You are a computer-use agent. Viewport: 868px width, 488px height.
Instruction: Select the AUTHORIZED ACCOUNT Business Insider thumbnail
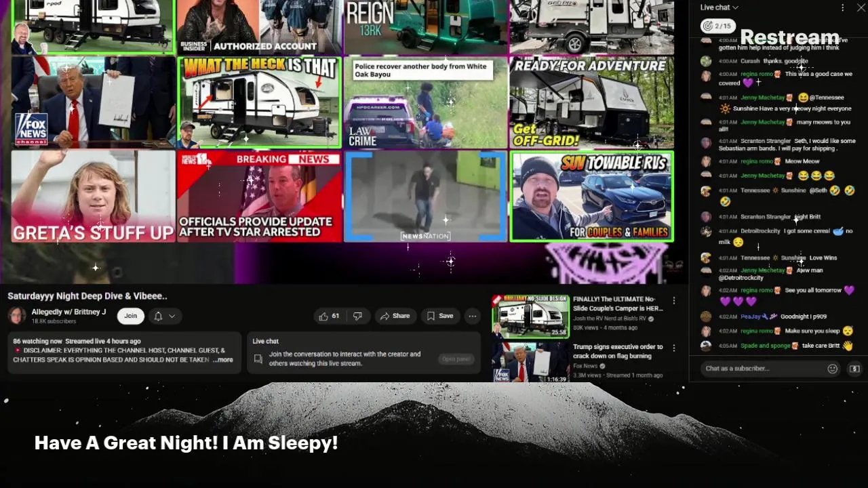point(259,27)
